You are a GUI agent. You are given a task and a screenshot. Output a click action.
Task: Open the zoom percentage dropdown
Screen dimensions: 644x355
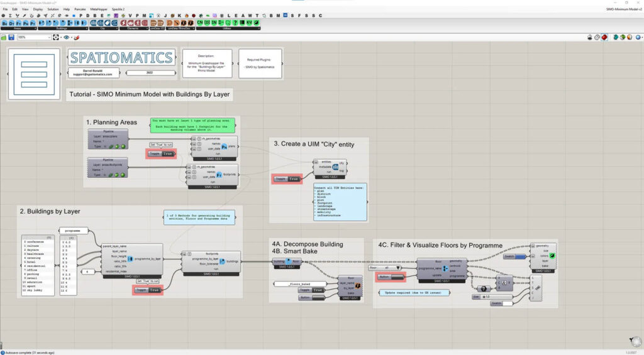click(49, 37)
